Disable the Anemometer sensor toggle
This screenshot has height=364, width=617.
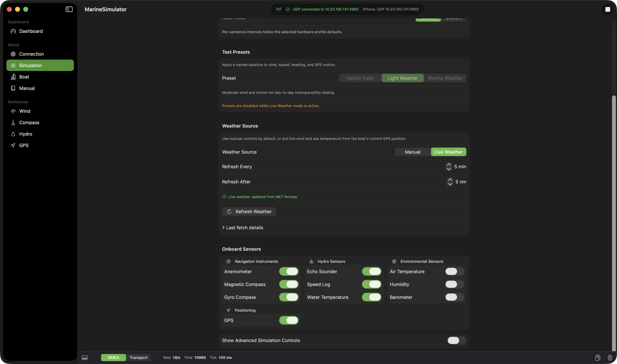point(289,271)
